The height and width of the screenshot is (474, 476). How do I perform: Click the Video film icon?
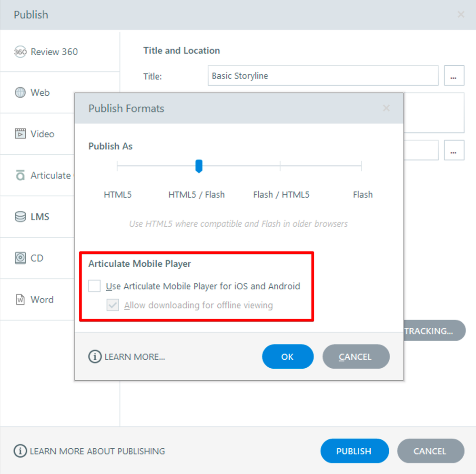(x=20, y=134)
